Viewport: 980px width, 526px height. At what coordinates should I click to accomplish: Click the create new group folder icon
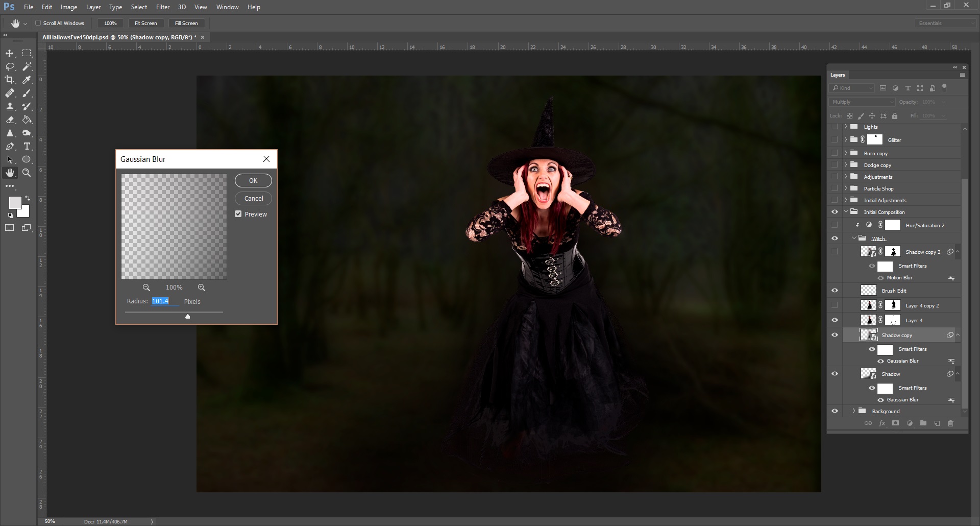click(x=923, y=423)
